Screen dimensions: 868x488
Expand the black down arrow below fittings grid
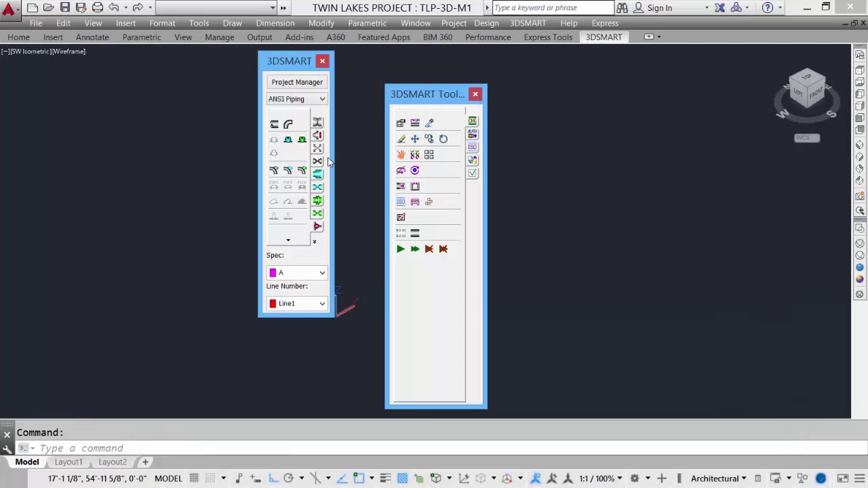point(288,240)
